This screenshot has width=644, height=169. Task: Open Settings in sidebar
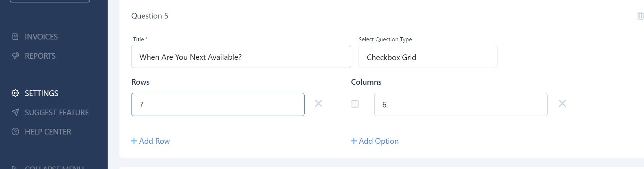tap(41, 93)
